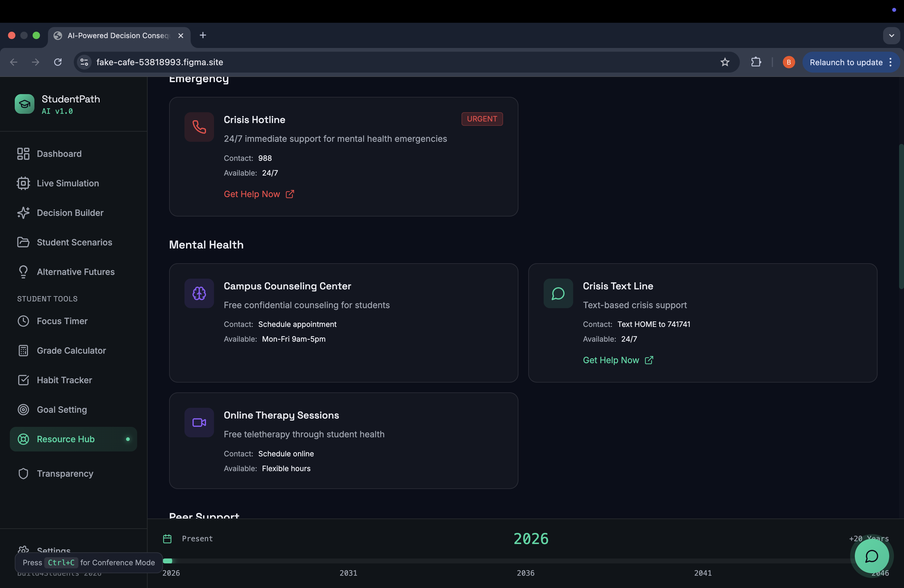This screenshot has width=904, height=588.
Task: Open the Chrome three-dot menu
Action: (890, 62)
